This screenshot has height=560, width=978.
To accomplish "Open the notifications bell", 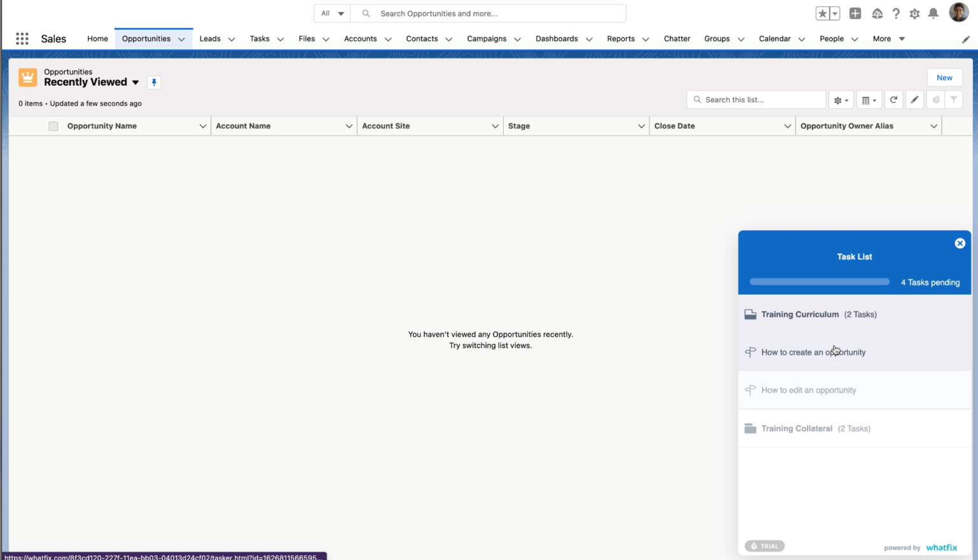I will point(933,13).
